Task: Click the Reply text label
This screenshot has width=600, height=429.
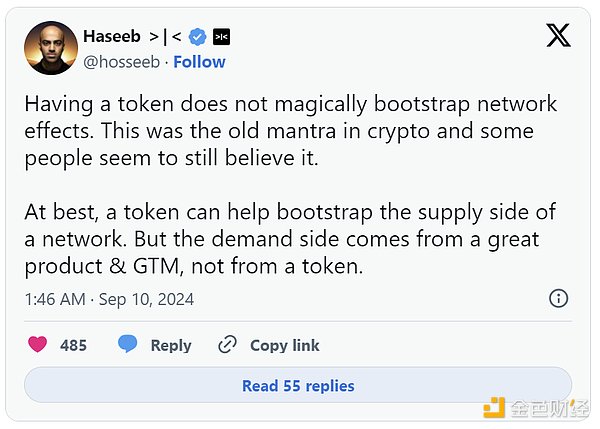Action: coord(170,345)
